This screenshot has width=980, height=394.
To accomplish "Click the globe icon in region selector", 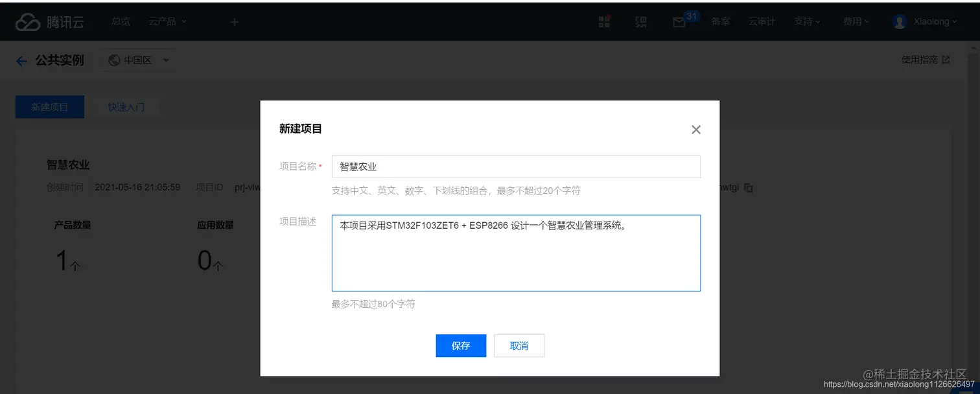I will pos(114,60).
